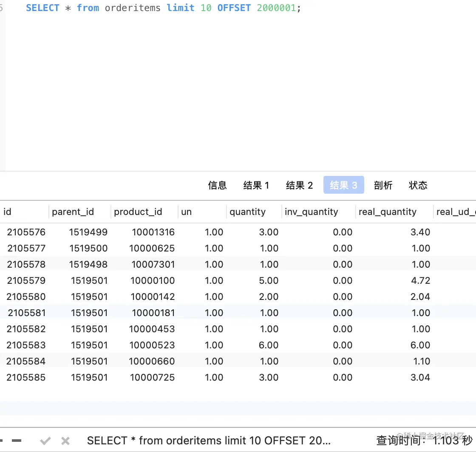Click product_id cell 10000142
476x452 pixels.
coord(153,297)
